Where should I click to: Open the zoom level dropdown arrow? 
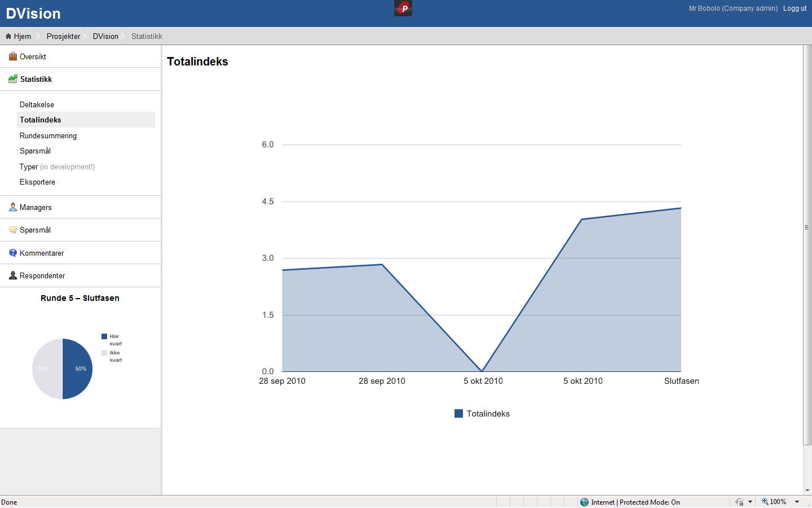pos(797,502)
